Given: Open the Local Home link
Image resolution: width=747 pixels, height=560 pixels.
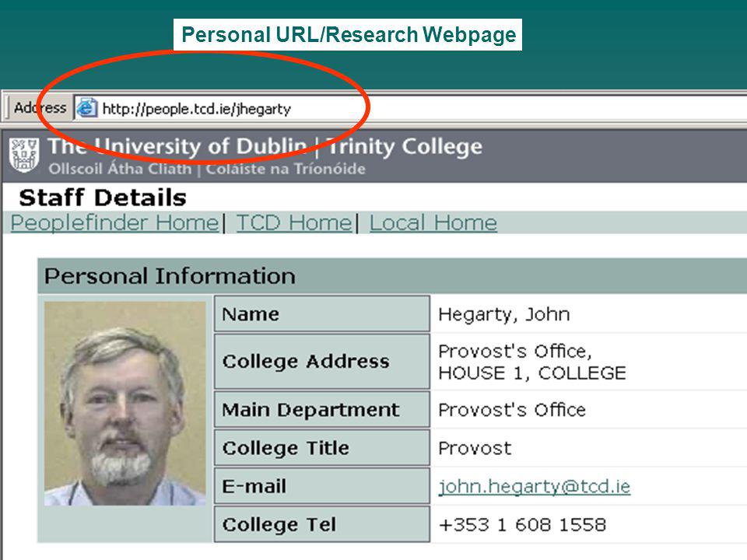Looking at the screenshot, I should click(433, 223).
